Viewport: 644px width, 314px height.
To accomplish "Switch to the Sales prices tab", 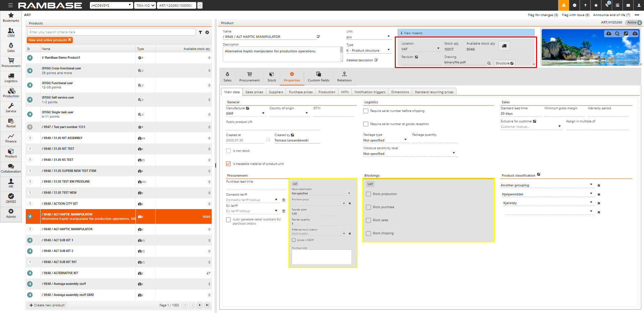I will click(254, 92).
